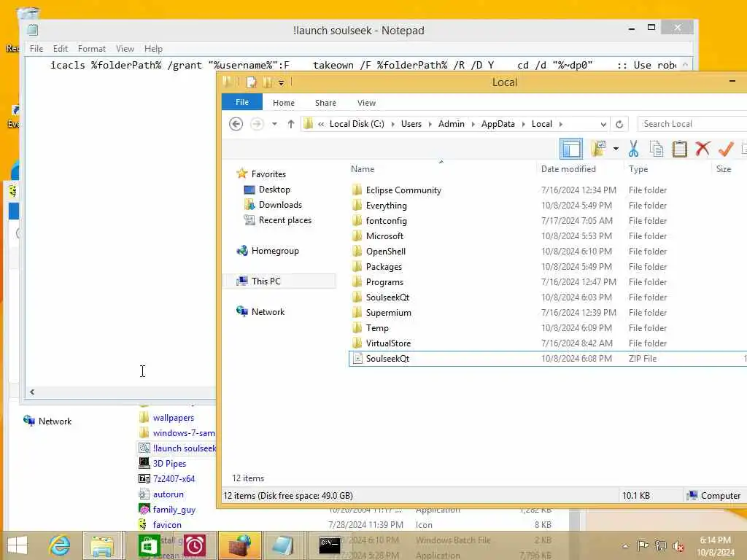
Task: Toggle the navigation pane layout icon
Action: click(x=570, y=149)
